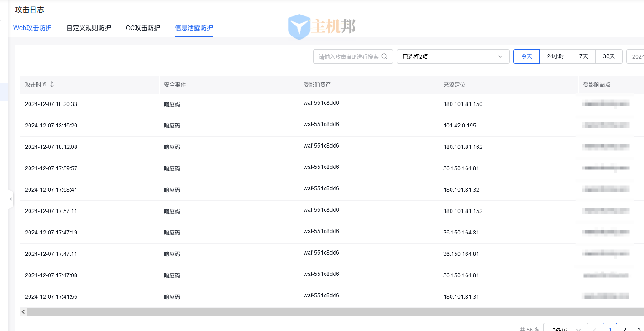Click source IP 101.42.0.195
Viewport: 644px width, 331px height.
(460, 126)
